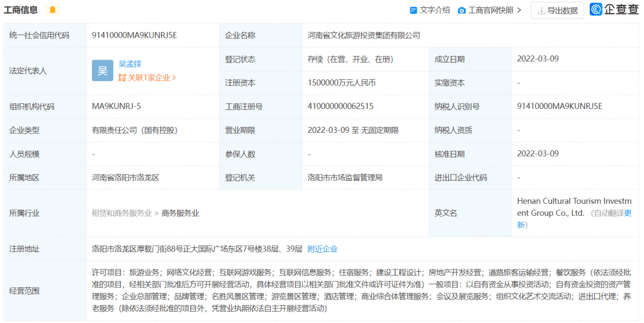The width and height of the screenshot is (644, 323).
Task: Click the 租赁和商务服务业 industry link
Action: click(122, 213)
